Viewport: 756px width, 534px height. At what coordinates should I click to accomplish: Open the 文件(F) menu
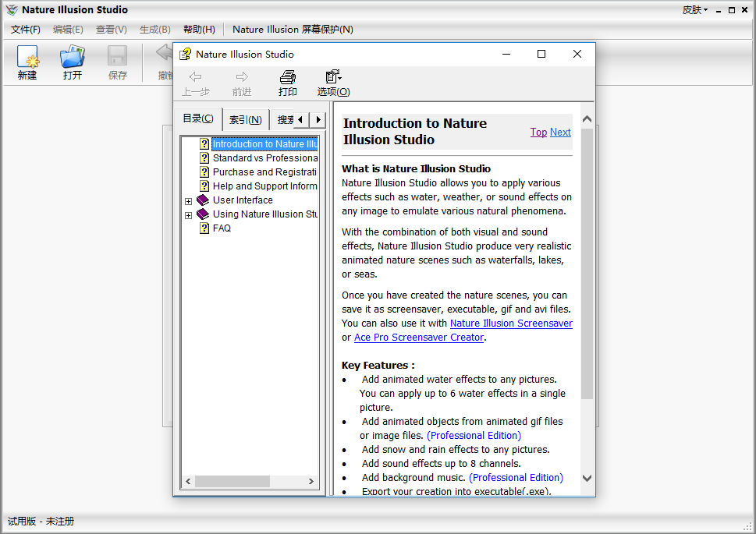point(26,30)
